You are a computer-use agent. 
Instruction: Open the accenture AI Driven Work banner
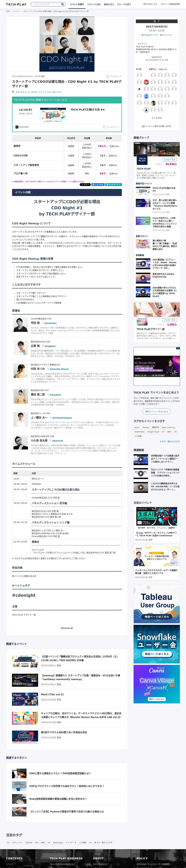[157, 366]
